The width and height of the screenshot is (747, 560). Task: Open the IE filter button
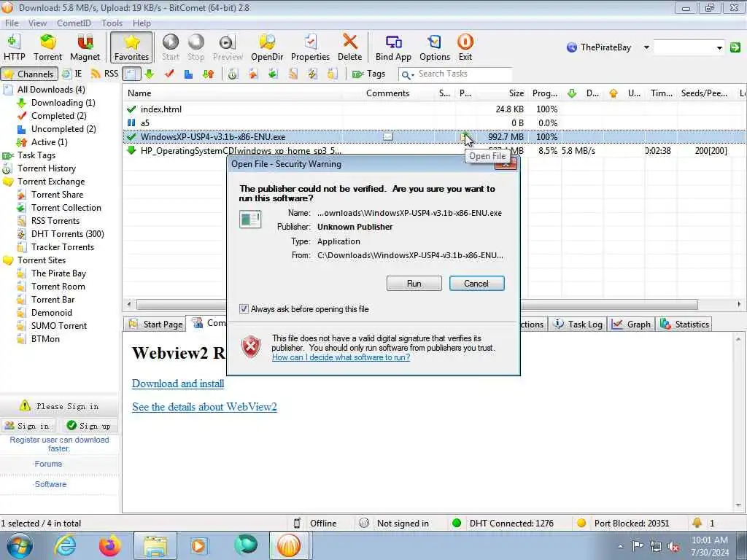[x=72, y=74]
